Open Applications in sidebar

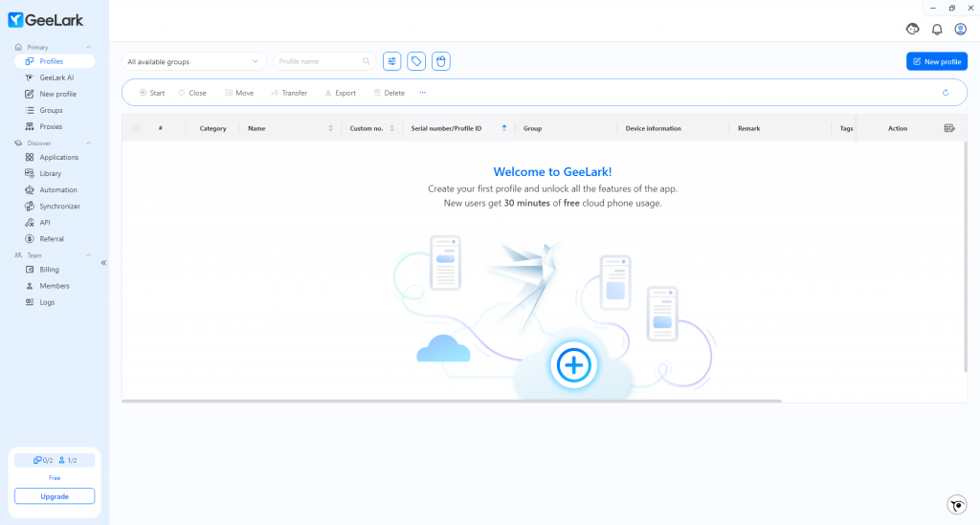point(55,158)
